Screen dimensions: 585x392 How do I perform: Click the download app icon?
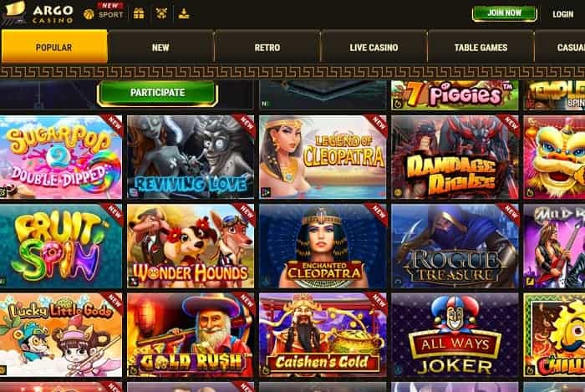click(184, 14)
